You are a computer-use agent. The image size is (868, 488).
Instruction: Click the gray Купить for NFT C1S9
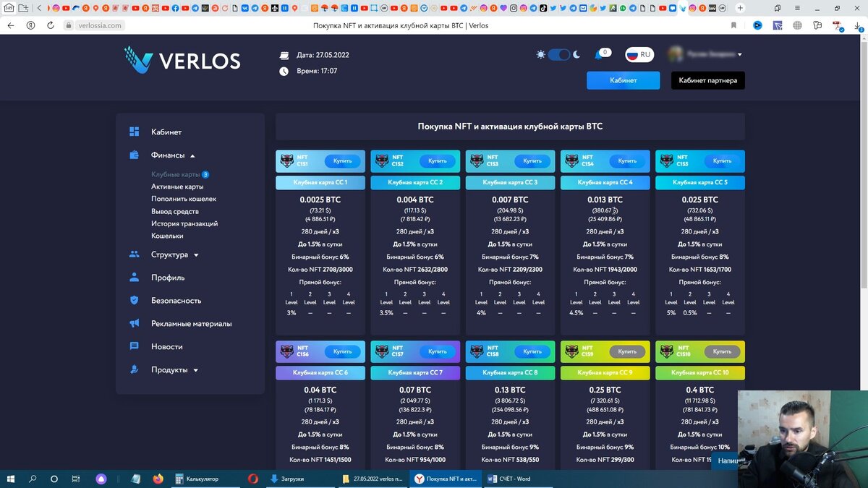click(x=627, y=352)
